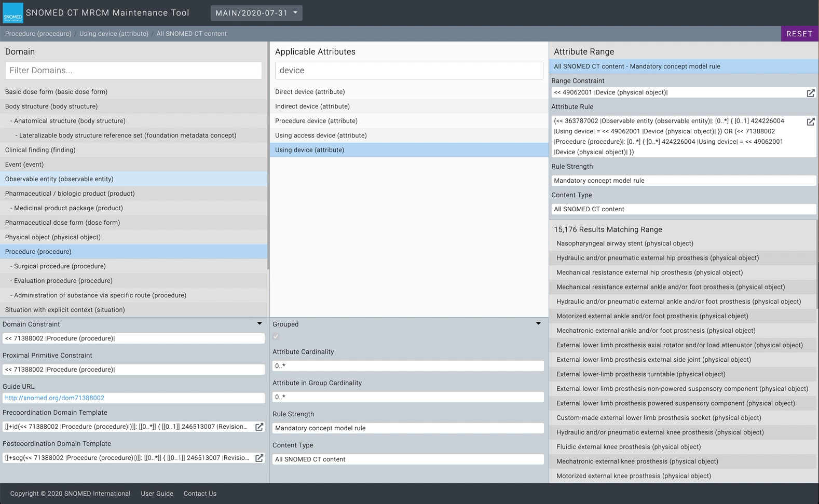
Task: Select Observable entity domain
Action: tap(133, 179)
